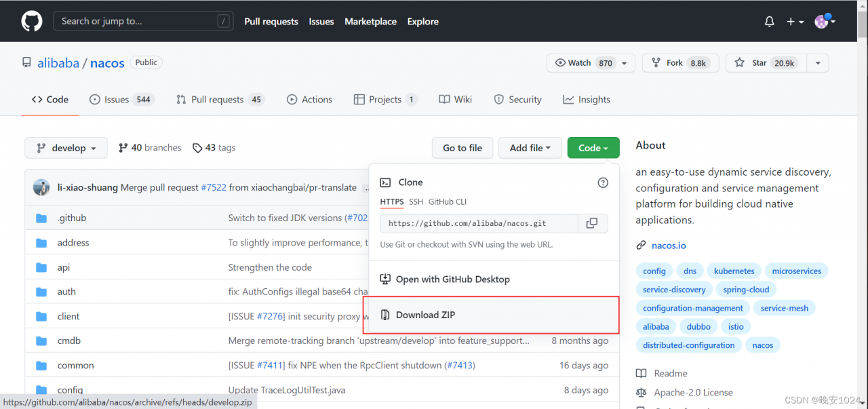
Task: Open with GitHub Desktop
Action: pos(452,279)
